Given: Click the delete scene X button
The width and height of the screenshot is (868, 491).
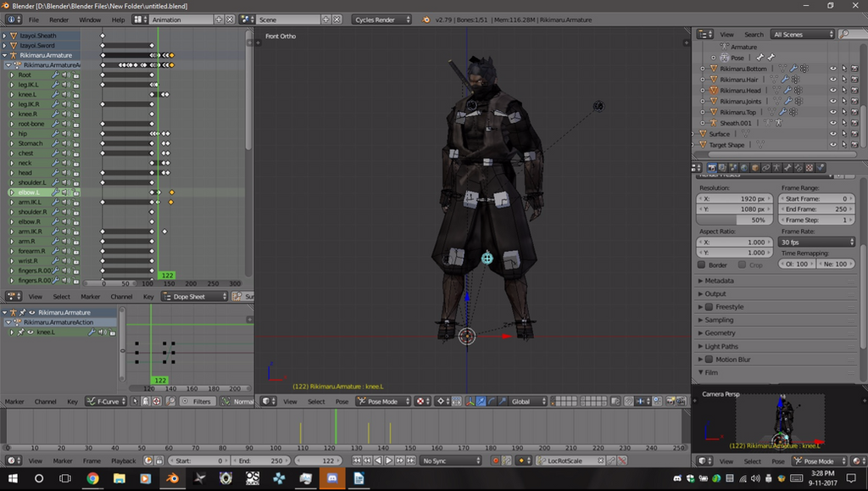Looking at the screenshot, I should point(337,20).
